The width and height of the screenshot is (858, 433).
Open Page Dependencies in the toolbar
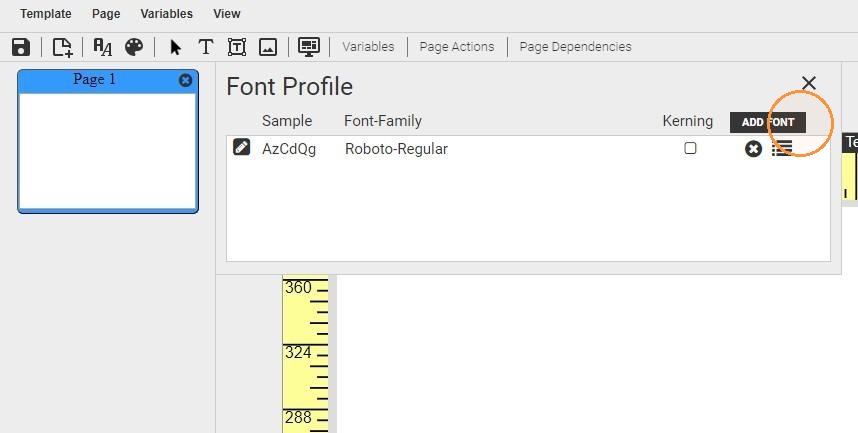575,47
